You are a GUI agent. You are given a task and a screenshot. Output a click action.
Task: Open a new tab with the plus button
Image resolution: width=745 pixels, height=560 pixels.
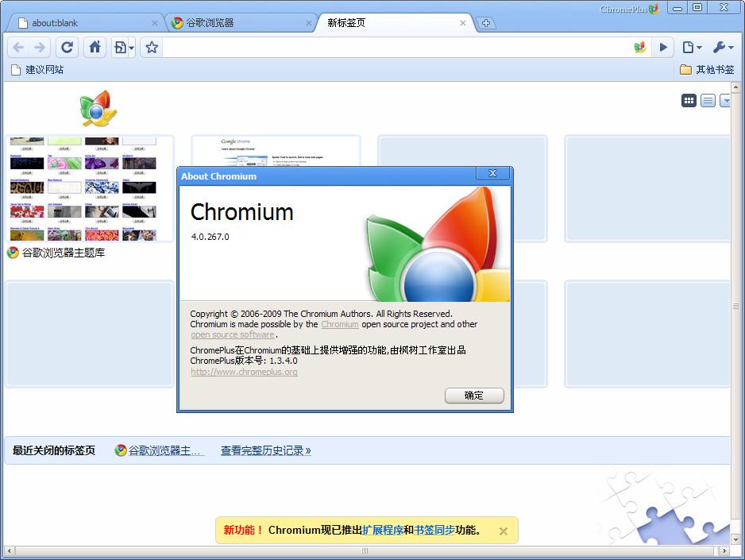[486, 23]
